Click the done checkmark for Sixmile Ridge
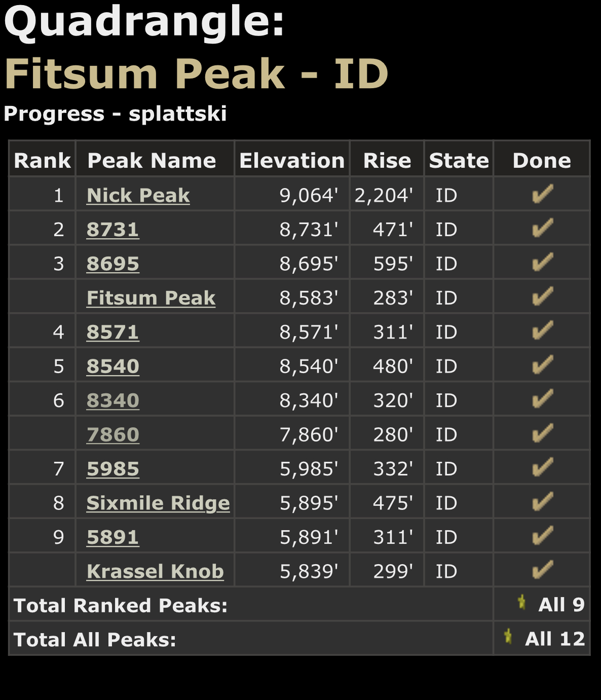This screenshot has width=601, height=700. [x=542, y=502]
